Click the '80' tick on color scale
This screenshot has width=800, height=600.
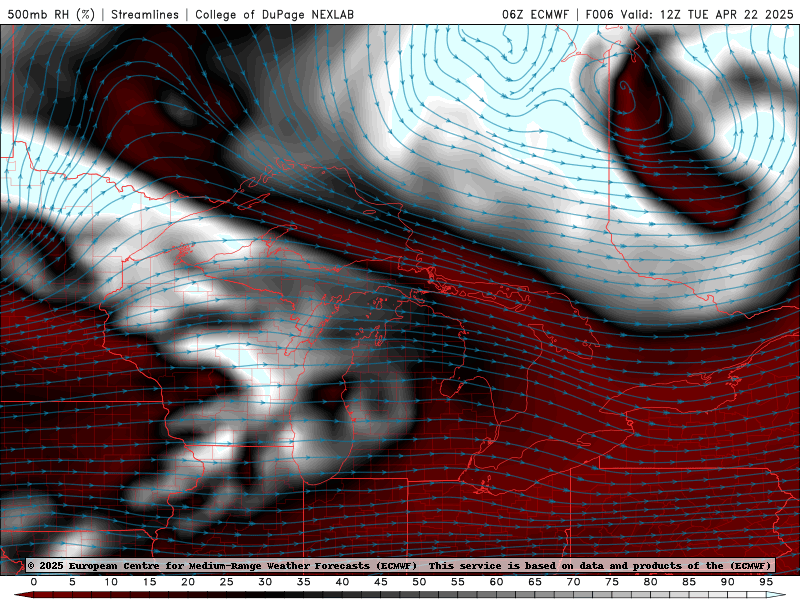point(650,582)
